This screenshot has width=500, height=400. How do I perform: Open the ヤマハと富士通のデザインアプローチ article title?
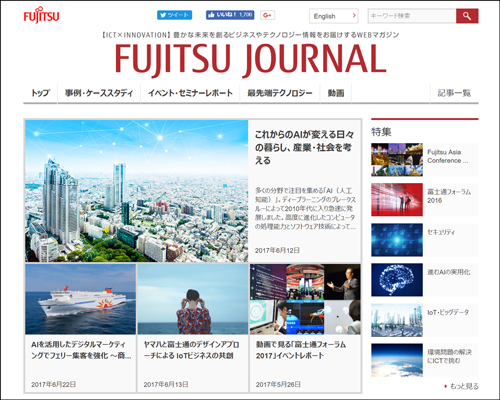[191, 350]
